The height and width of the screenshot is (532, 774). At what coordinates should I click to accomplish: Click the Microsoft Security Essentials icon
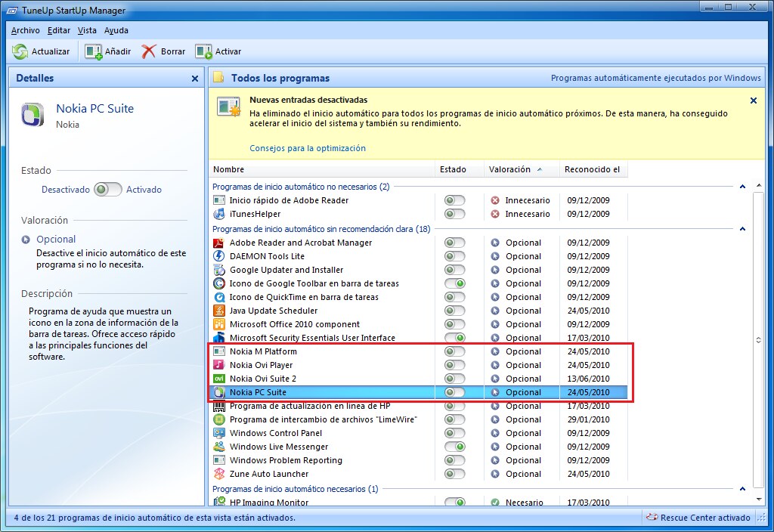(218, 338)
